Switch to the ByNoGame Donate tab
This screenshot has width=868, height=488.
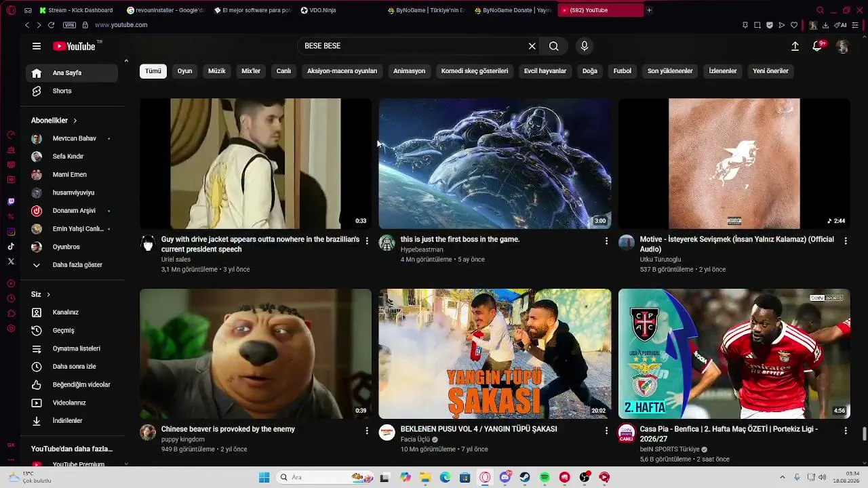click(513, 10)
